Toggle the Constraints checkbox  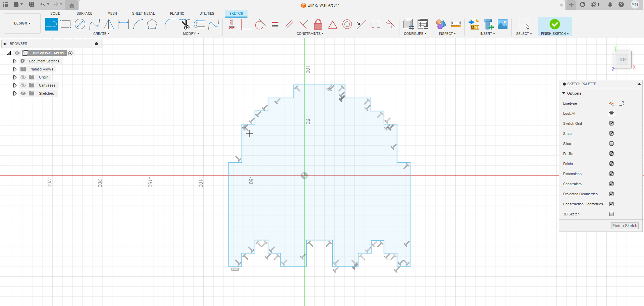pyautogui.click(x=611, y=184)
